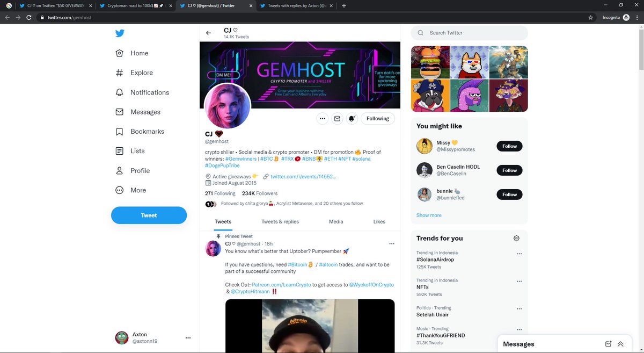Open @WyckoffOnCrypto mention
This screenshot has height=353, width=644.
pyautogui.click(x=371, y=285)
